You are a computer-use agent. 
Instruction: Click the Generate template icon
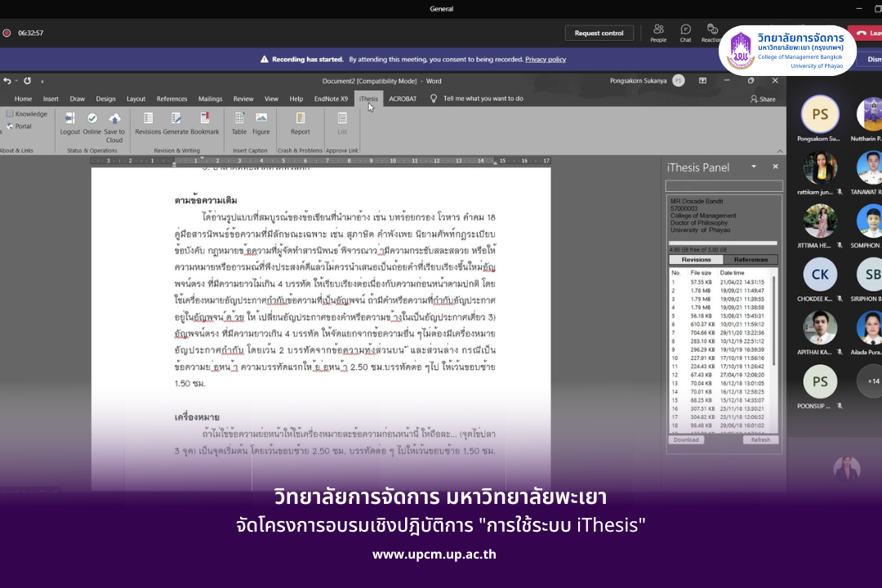(x=176, y=118)
